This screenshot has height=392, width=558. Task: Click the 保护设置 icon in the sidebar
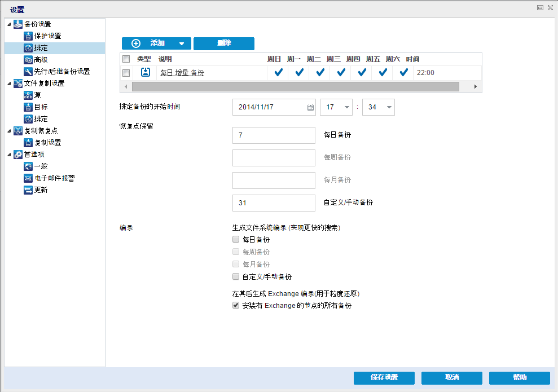[28, 36]
